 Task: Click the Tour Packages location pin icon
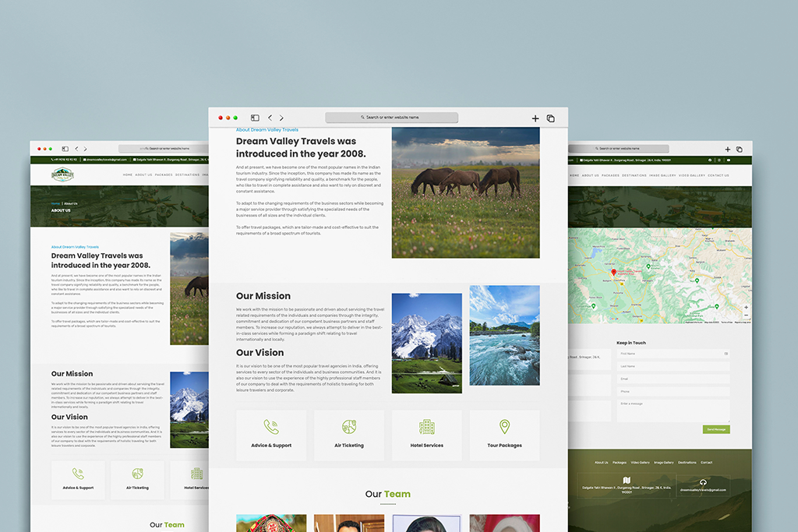click(504, 427)
